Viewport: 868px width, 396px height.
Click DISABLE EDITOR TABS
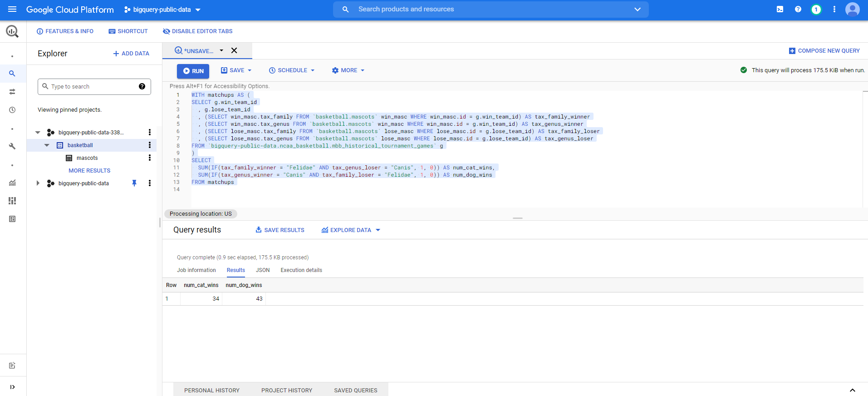pos(198,31)
